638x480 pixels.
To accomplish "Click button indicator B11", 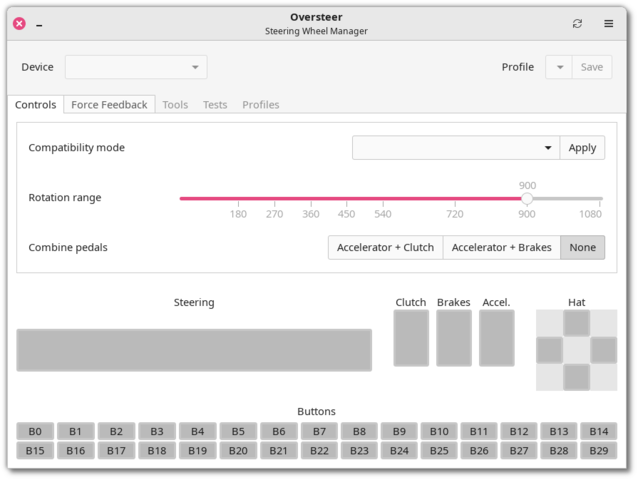I will [479, 431].
